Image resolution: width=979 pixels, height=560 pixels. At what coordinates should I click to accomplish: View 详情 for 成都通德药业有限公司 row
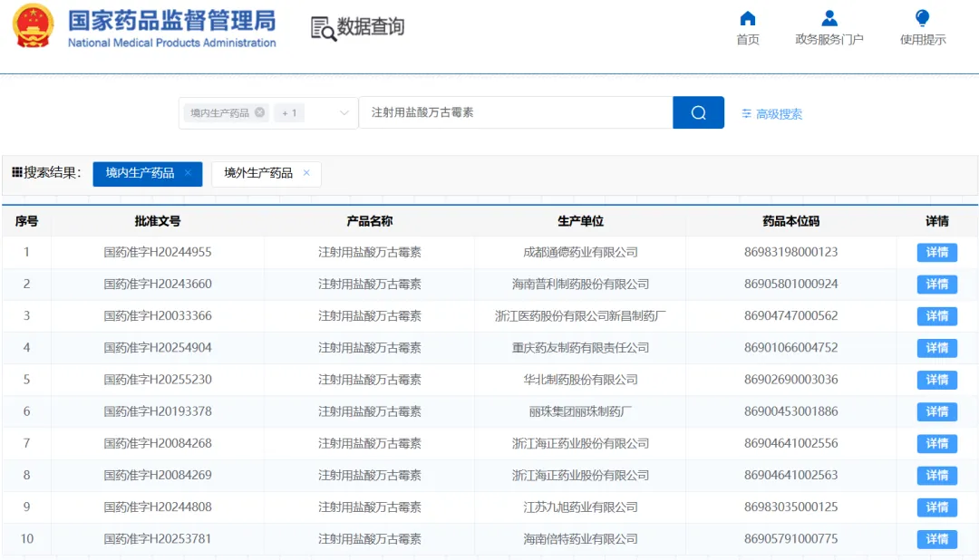(936, 252)
